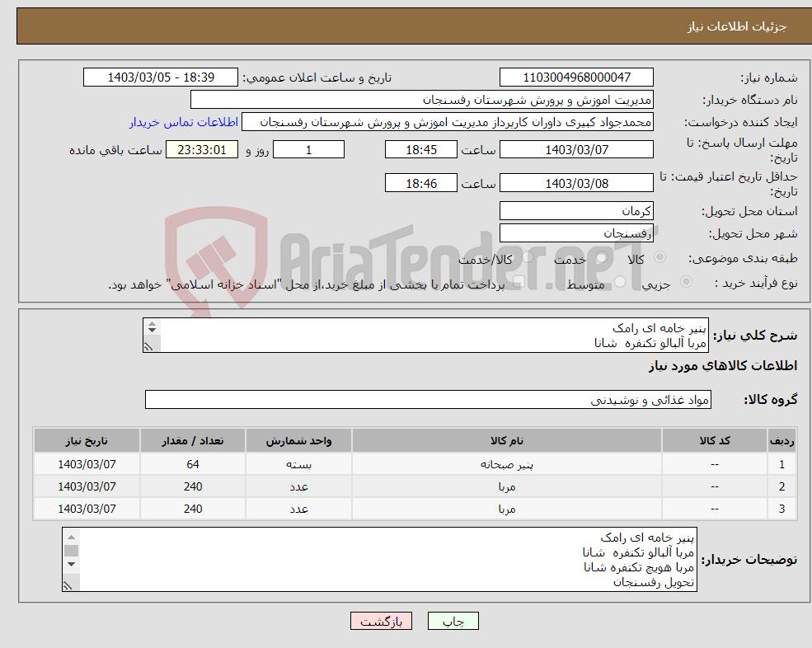Click the کد کالا column header
Viewport: 812px width, 648px height.
coord(715,440)
